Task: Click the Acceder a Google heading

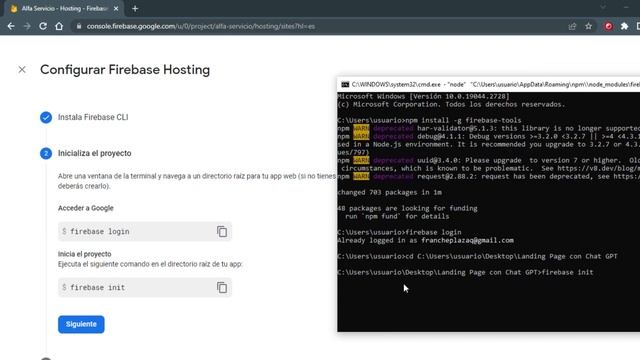Action: click(x=86, y=208)
